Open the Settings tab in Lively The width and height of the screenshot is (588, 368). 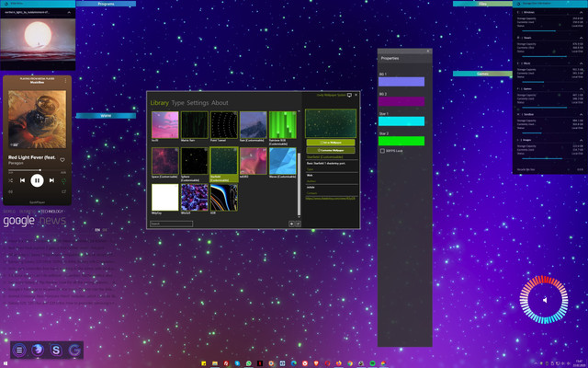point(198,102)
